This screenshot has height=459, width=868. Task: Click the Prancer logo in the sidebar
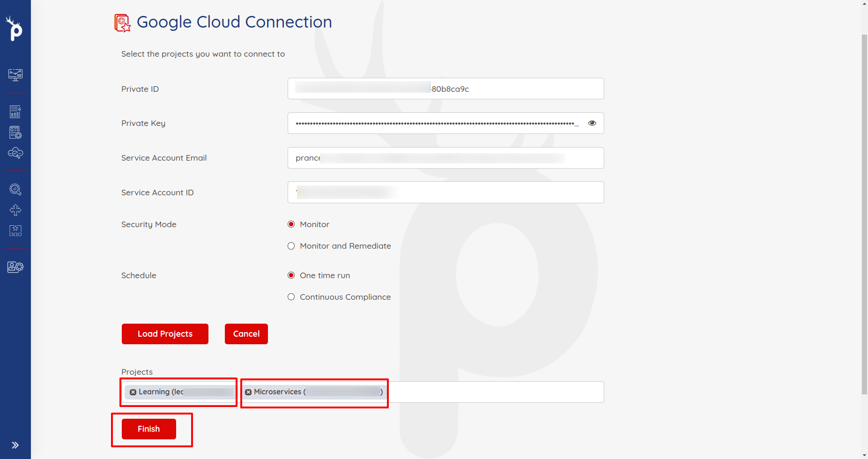click(x=15, y=29)
